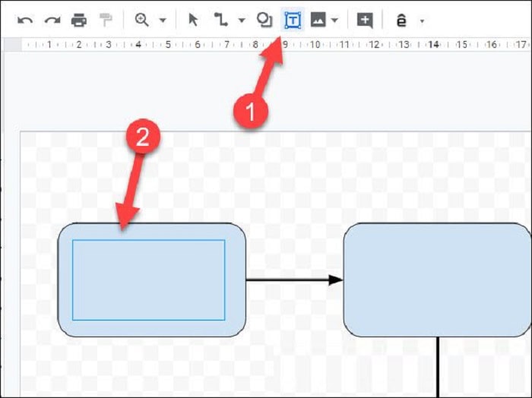This screenshot has height=398, width=532.
Task: Expand the Zoom dropdown arrow
Action: pyautogui.click(x=163, y=21)
